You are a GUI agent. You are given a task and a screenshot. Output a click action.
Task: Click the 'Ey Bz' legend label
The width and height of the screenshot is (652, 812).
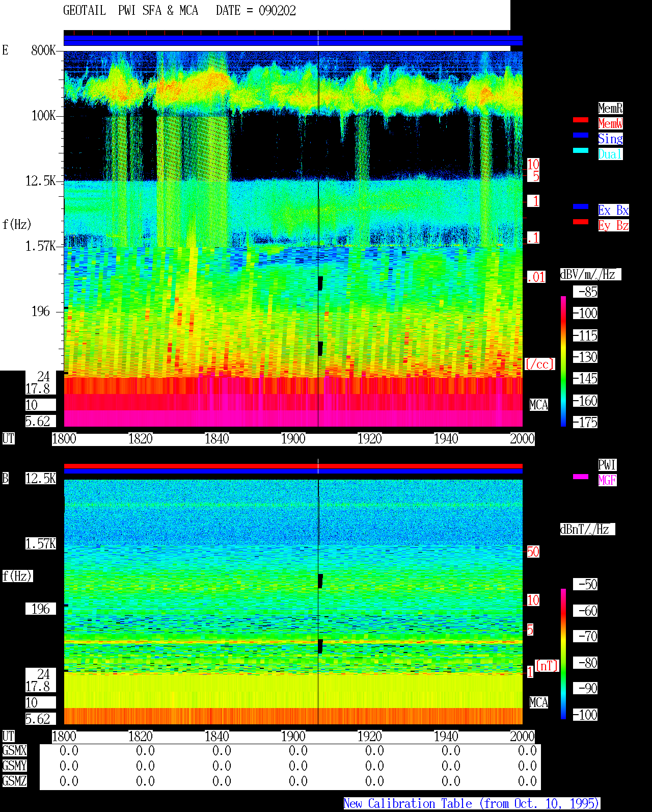point(613,225)
